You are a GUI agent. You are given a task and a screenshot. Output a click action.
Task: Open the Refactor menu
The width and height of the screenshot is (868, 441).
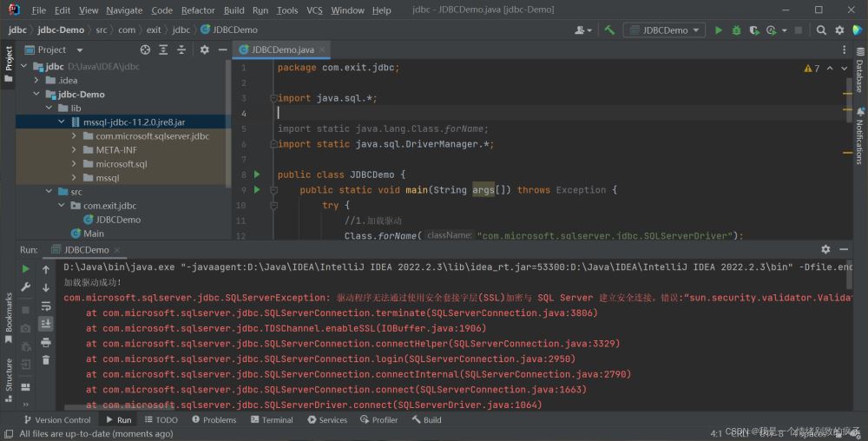tap(198, 10)
